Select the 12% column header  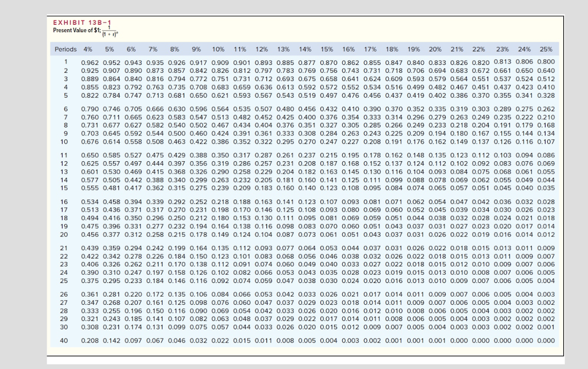point(262,49)
